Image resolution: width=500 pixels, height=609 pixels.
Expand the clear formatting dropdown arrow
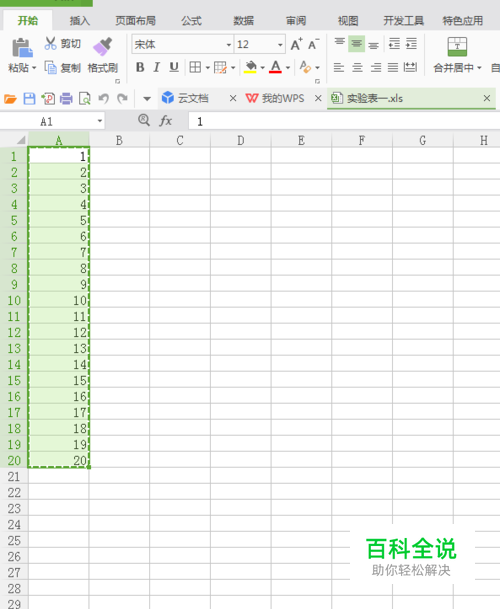tap(317, 68)
